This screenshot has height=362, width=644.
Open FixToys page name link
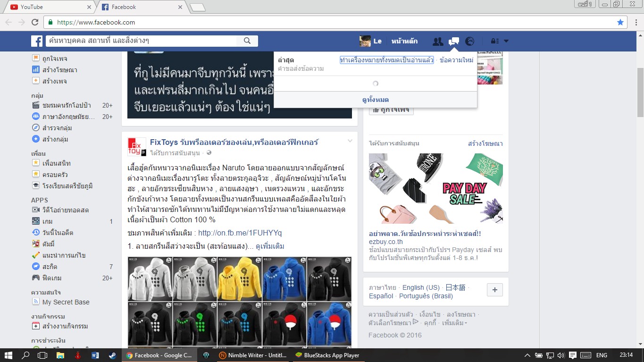234,142
